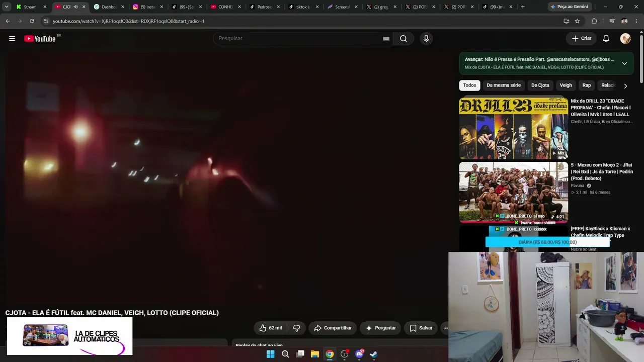View site information icon in address bar
The image size is (644, 362).
pos(46,21)
